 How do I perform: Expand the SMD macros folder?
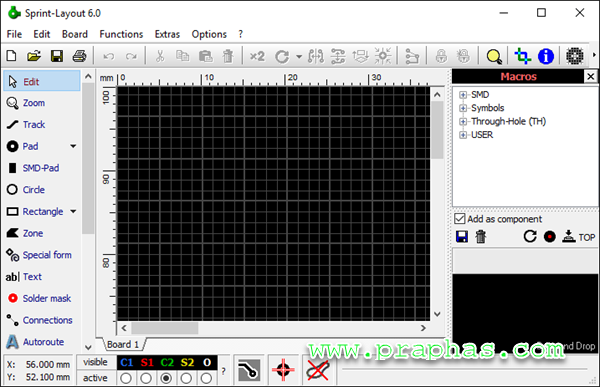coord(463,95)
